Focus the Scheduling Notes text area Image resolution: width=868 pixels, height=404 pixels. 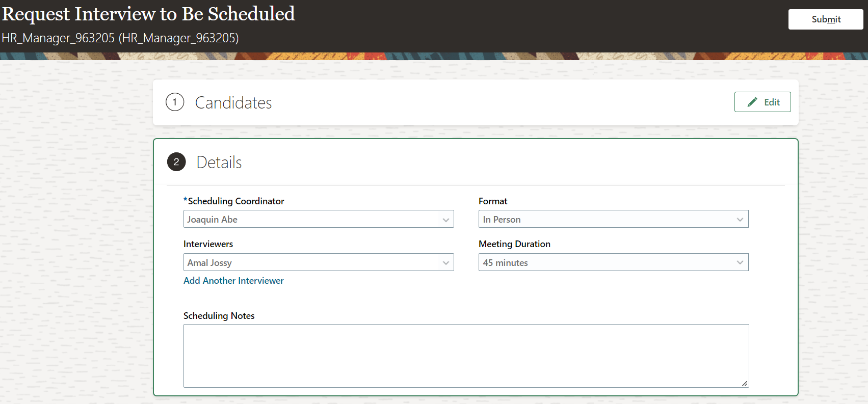(466, 356)
